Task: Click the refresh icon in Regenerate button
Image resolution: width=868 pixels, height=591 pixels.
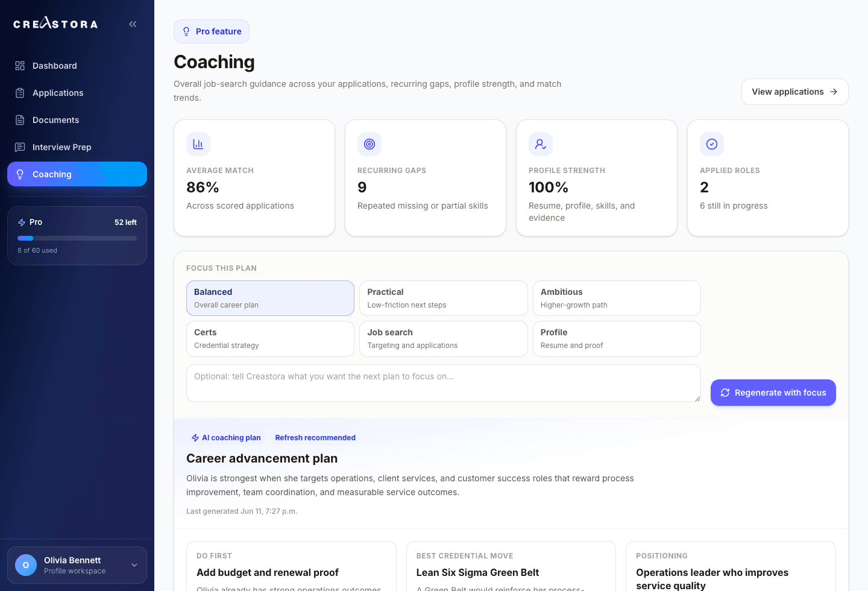Action: tap(725, 393)
